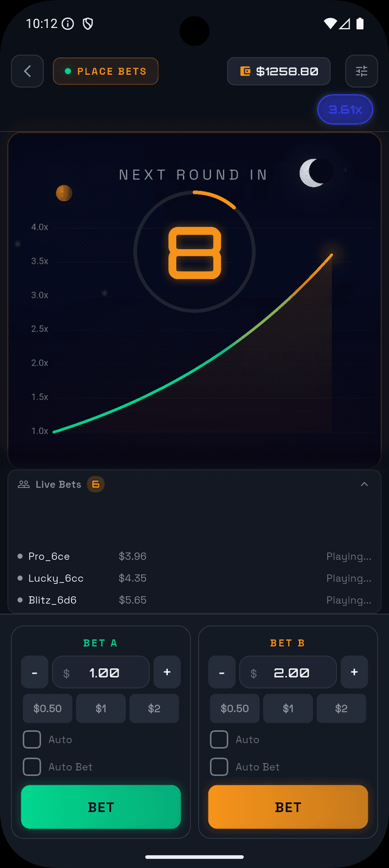This screenshot has width=389, height=868.
Task: Enable Auto Bet checkbox in Bet A
Action: [x=32, y=767]
